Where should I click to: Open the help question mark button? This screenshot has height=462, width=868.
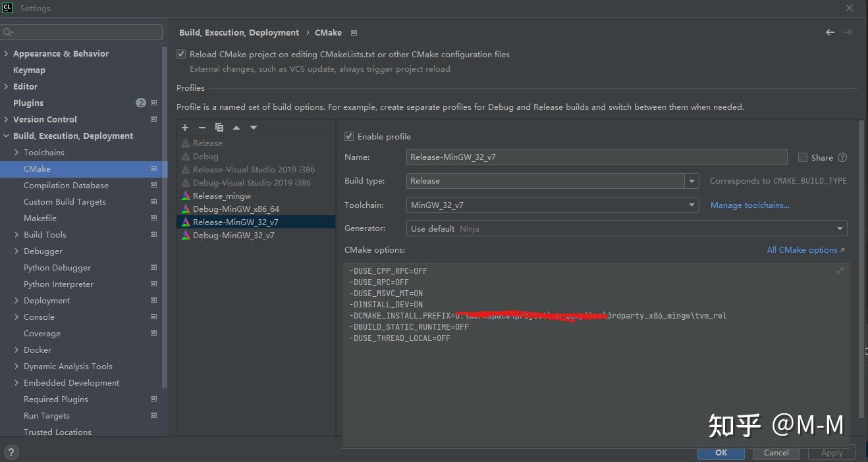(11, 452)
